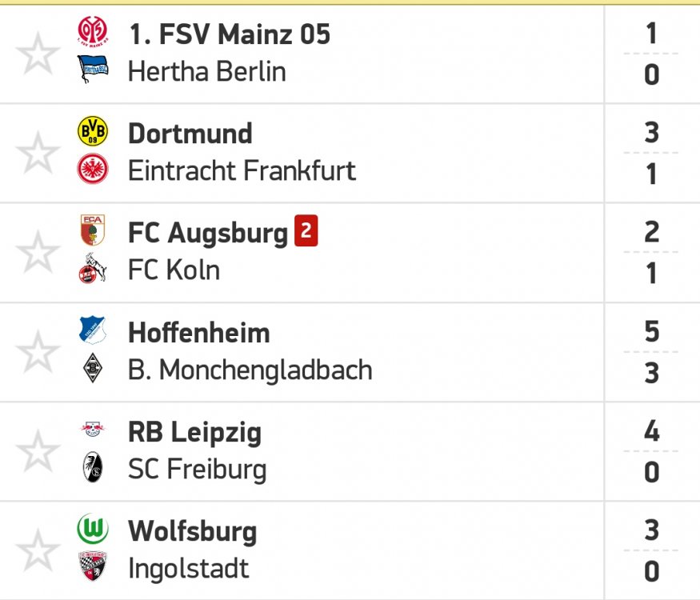This screenshot has height=600, width=700.
Task: Open the RB Leipzig team name
Action: coord(194,432)
